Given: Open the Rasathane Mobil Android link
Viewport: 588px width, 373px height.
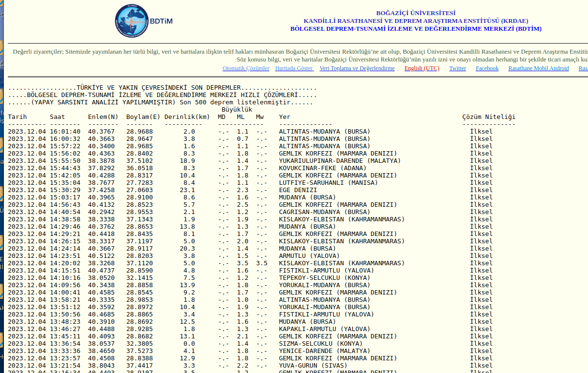Looking at the screenshot, I should pyautogui.click(x=538, y=68).
